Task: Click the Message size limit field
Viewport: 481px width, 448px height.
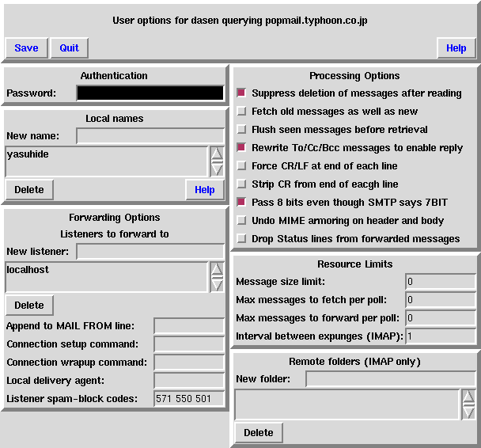Action: pyautogui.click(x=441, y=281)
